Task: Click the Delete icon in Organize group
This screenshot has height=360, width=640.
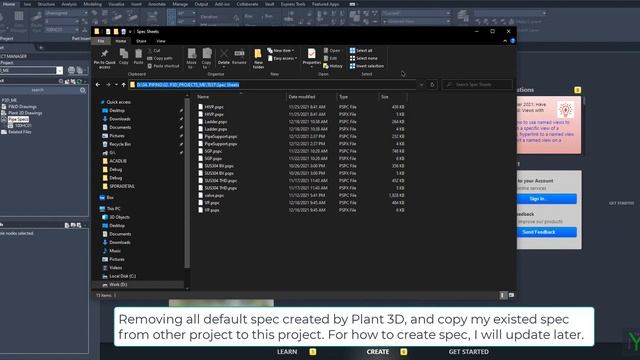Action: 224,54
